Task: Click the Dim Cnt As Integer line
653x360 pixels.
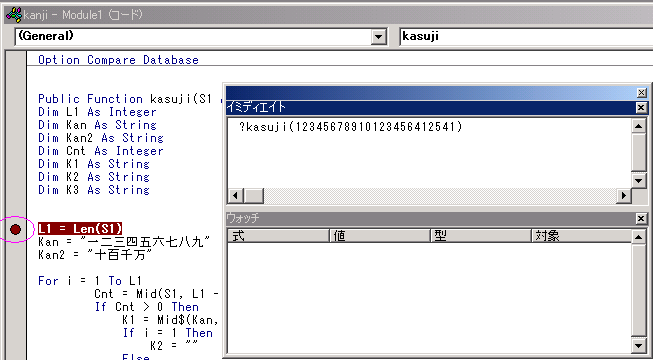Action: (x=101, y=151)
